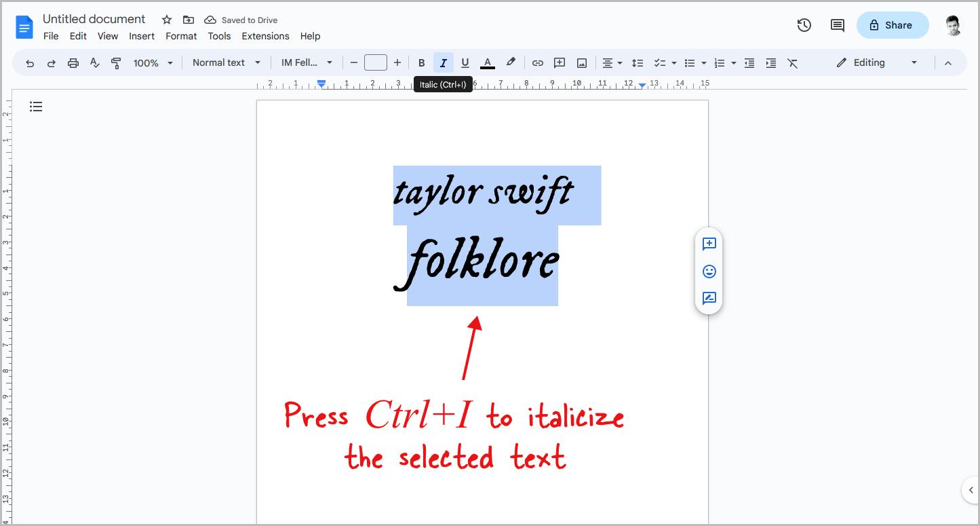The width and height of the screenshot is (980, 526).
Task: Show the side panel arrow
Action: click(x=971, y=490)
